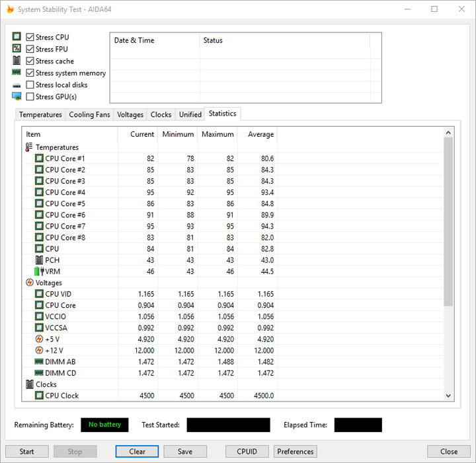Click DIMM AB maximum value 1.488
The image size is (476, 463).
[225, 361]
